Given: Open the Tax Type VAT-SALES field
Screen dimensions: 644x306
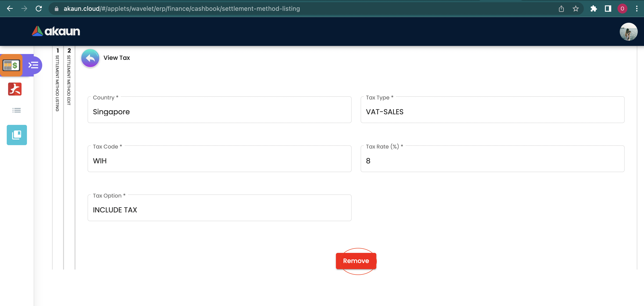Looking at the screenshot, I should [x=492, y=112].
